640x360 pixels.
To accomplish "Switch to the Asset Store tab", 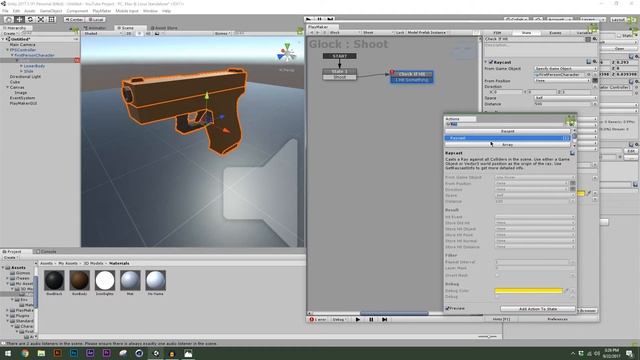I will pos(164,28).
